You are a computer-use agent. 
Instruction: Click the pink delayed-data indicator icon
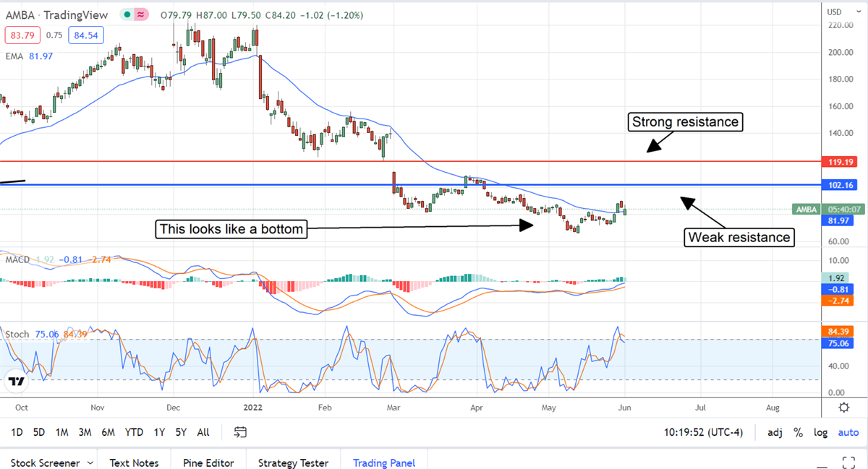pos(142,13)
